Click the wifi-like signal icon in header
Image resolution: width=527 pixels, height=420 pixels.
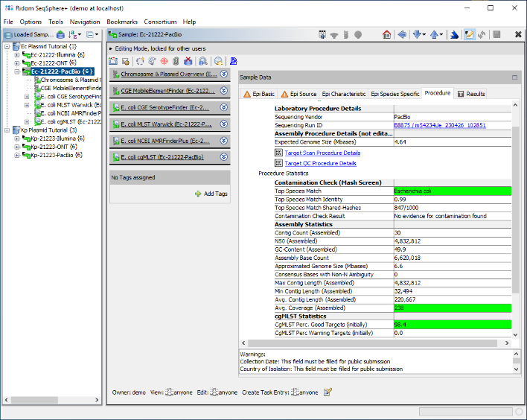(x=334, y=35)
